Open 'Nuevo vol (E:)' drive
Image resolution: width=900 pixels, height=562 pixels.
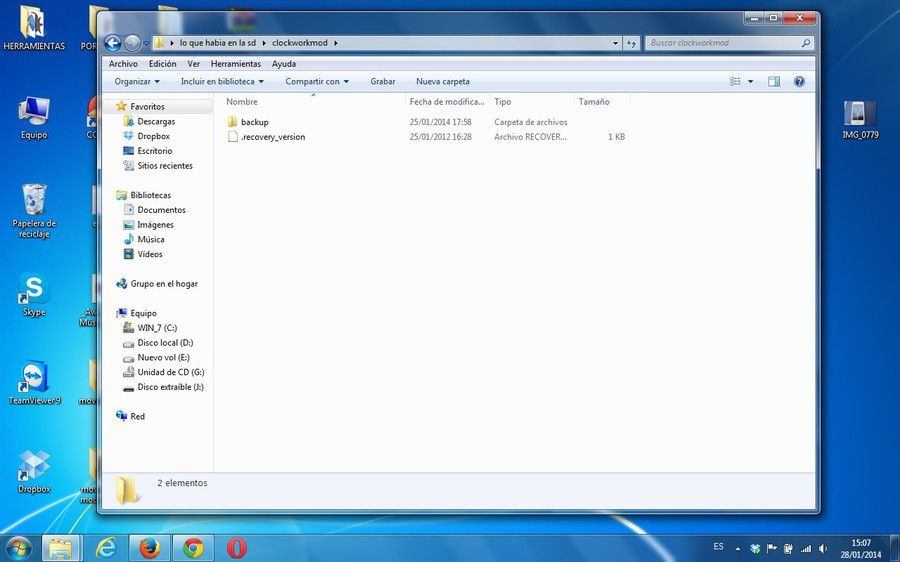coord(163,357)
